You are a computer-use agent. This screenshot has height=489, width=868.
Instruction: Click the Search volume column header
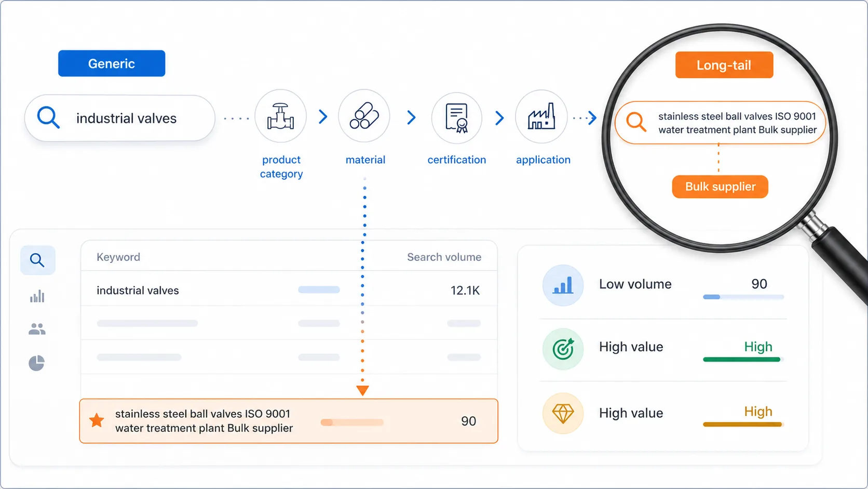pyautogui.click(x=444, y=257)
